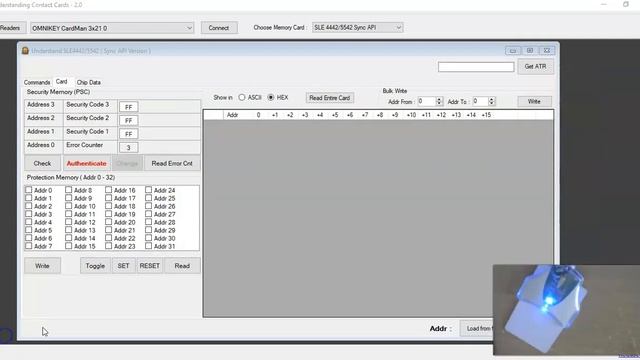Viewport: 640px width, 360px height.
Task: Decrement the Addr To value
Action: click(491, 104)
